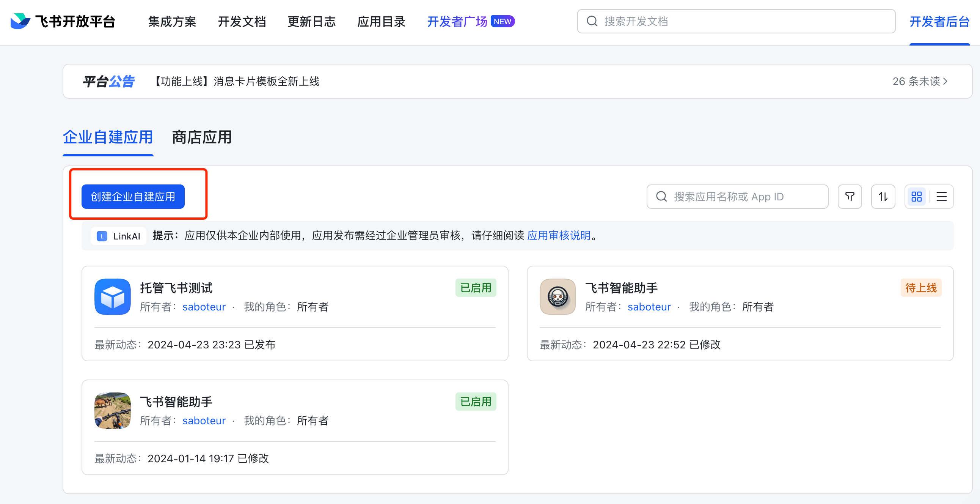Click owner saboteur on 托管飞书测试 card
This screenshot has width=980, height=504.
pos(204,307)
